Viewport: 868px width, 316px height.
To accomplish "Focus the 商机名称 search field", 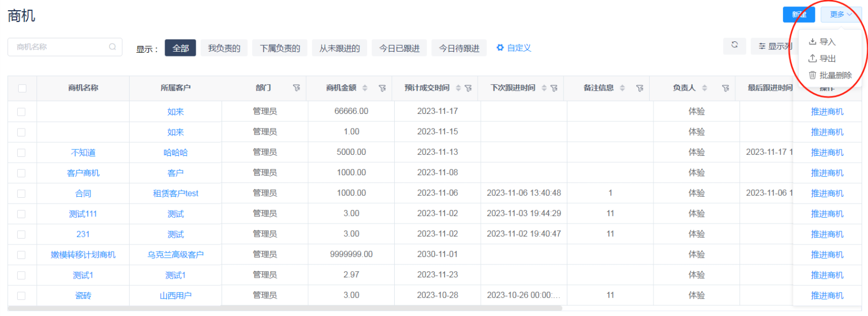I will [59, 47].
